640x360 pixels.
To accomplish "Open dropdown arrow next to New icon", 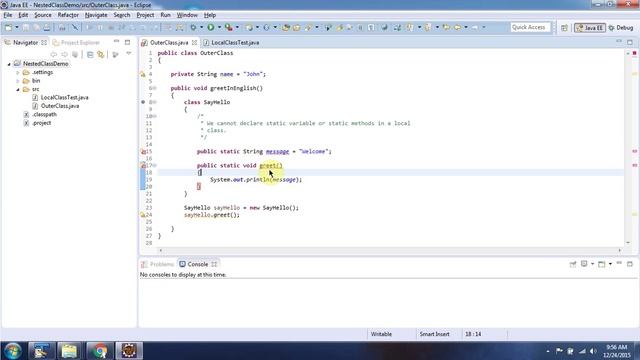I will [x=17, y=27].
